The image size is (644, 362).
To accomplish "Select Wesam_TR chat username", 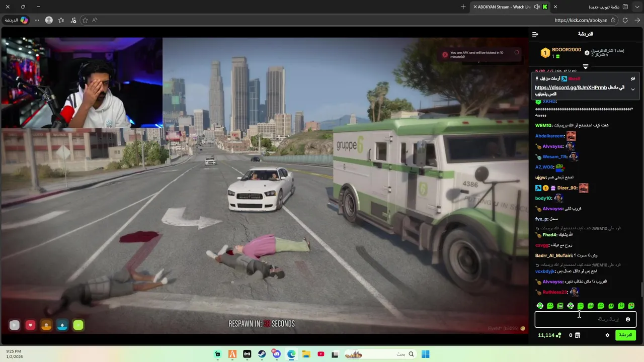I will [555, 157].
